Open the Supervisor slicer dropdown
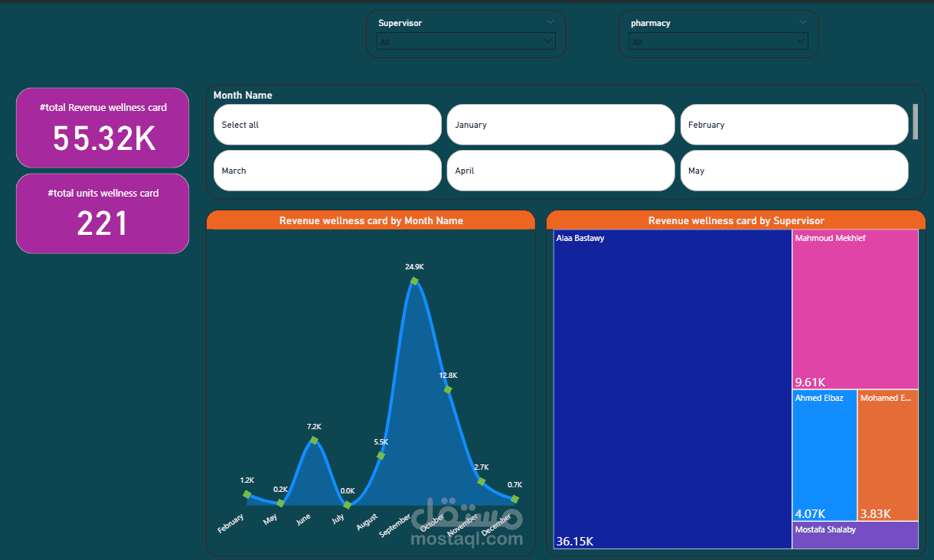 (x=465, y=41)
